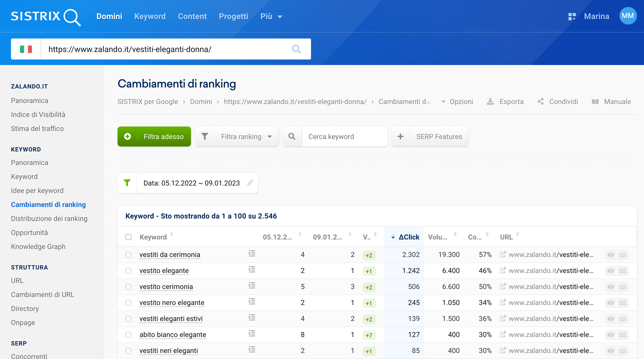
Task: Open SERP list icon for vestito nero elegante
Action: pyautogui.click(x=252, y=302)
